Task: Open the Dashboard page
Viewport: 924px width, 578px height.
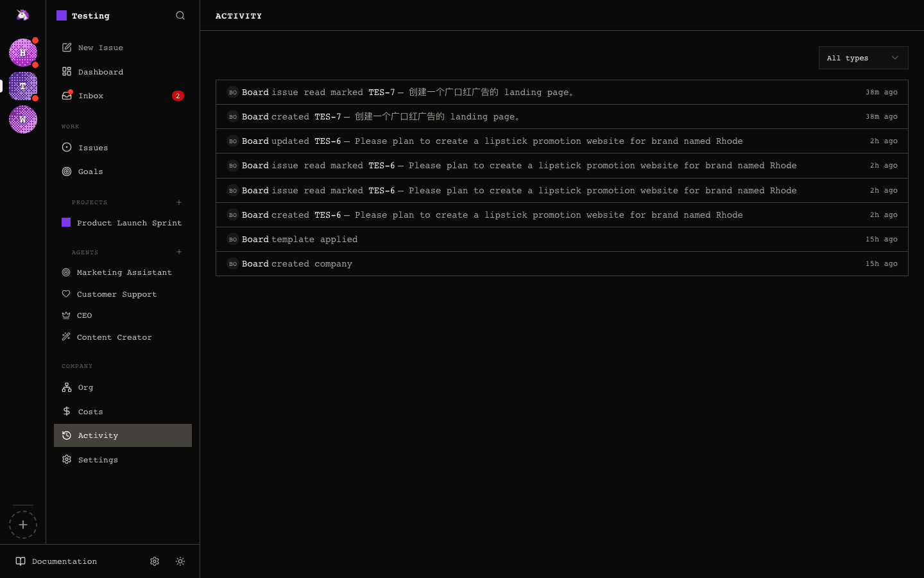Action: (x=100, y=72)
